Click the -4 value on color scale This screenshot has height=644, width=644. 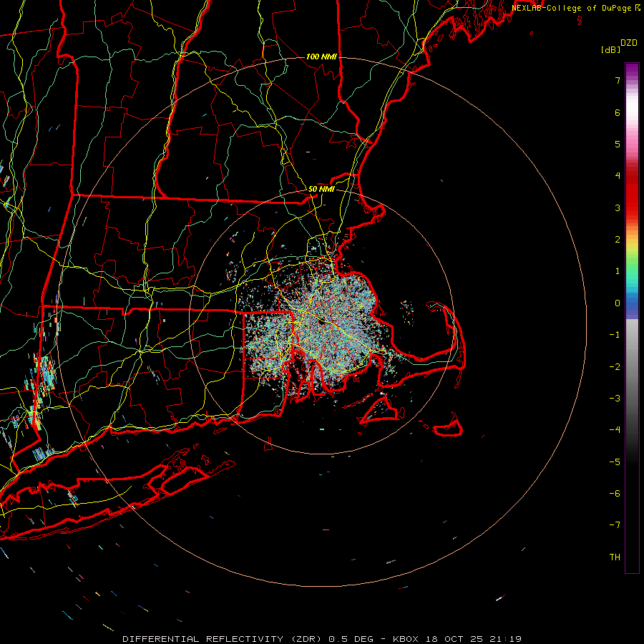tap(615, 430)
